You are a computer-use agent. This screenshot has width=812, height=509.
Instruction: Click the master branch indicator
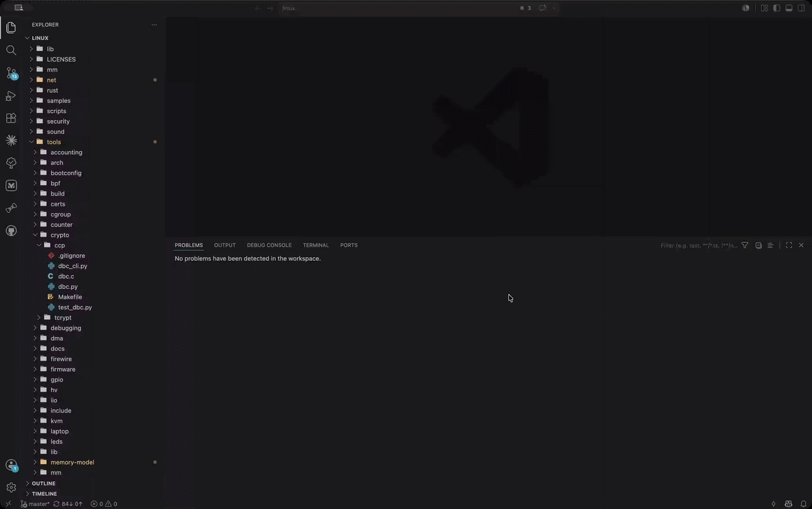[35, 504]
